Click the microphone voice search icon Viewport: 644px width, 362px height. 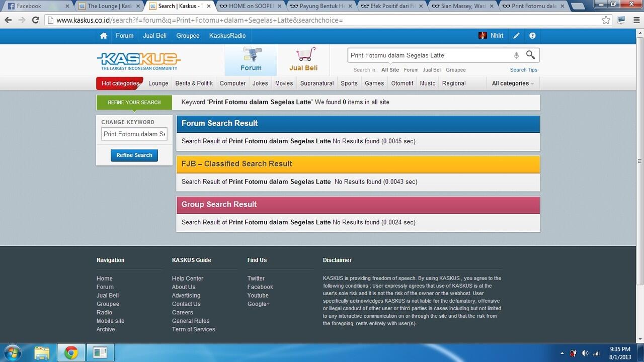pyautogui.click(x=516, y=55)
